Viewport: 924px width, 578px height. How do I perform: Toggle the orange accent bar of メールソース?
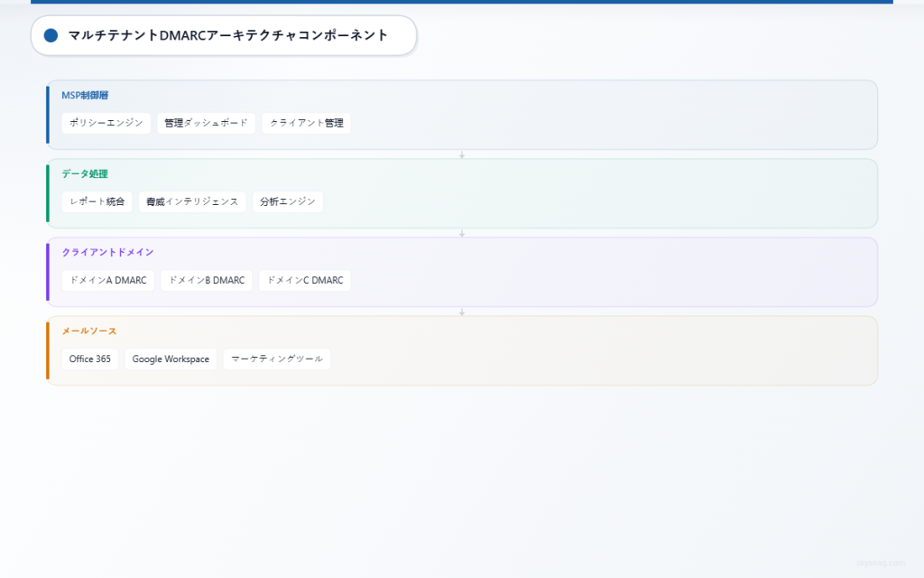point(49,348)
